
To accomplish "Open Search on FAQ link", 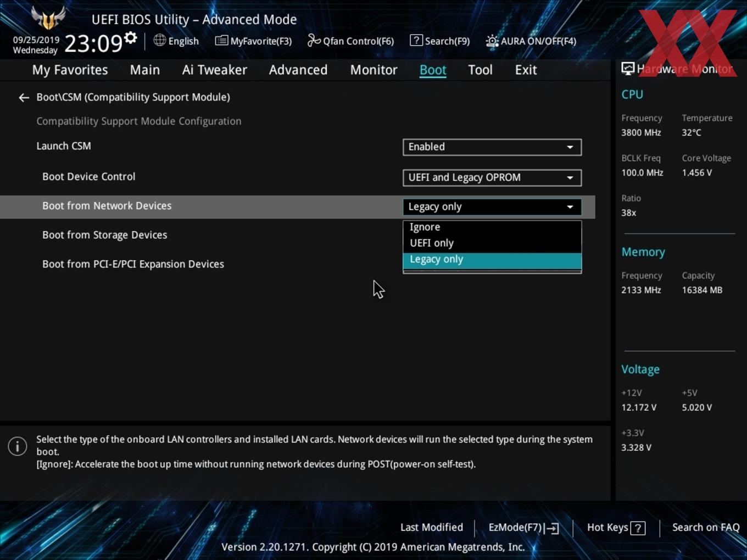I will point(706,528).
